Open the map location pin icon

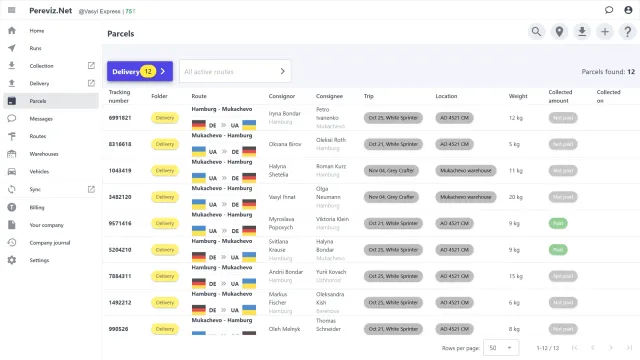coord(559,31)
